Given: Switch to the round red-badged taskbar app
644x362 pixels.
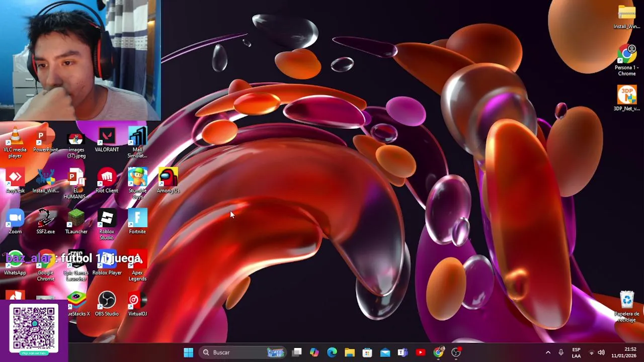Looking at the screenshot, I should tap(456, 352).
